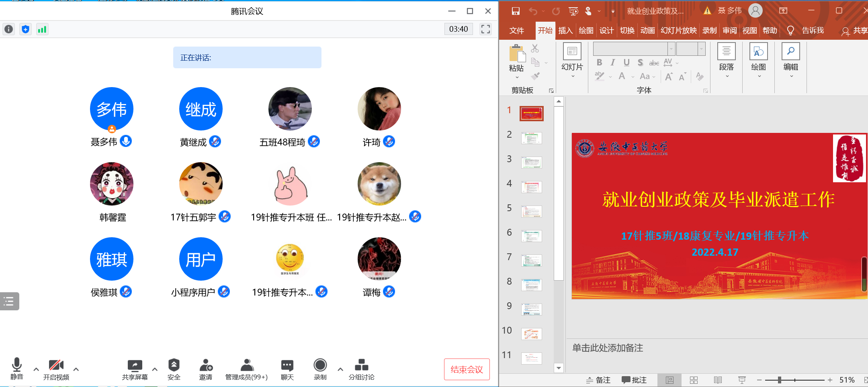Switch to the 插入 (Insert) ribbon tab
Screen dimensions: 868x387
565,31
